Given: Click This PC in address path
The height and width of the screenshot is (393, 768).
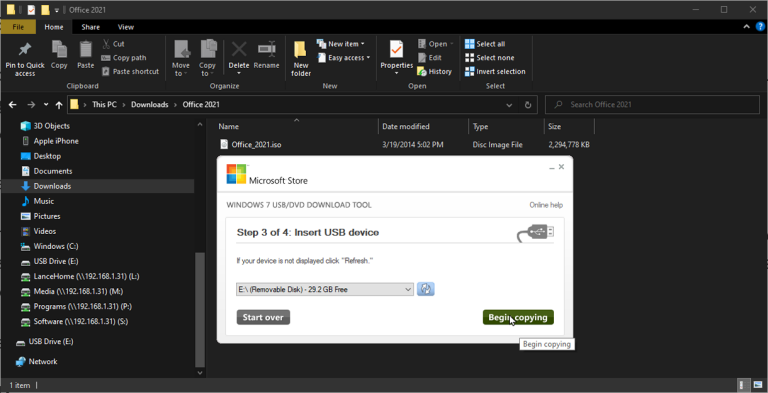Looking at the screenshot, I should coord(104,105).
